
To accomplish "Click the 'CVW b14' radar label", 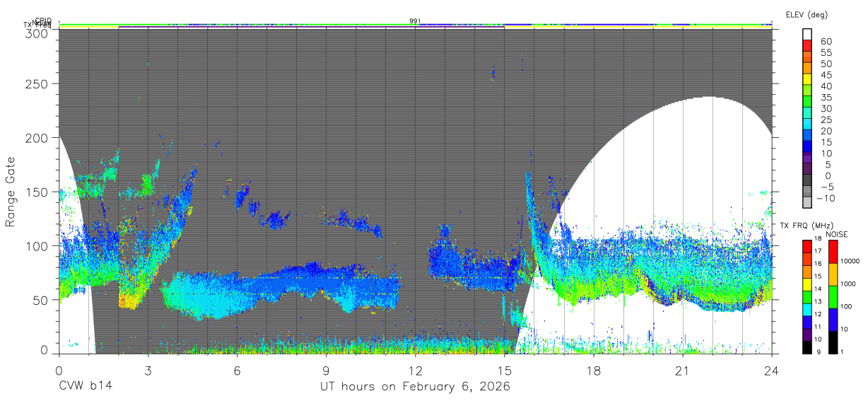I will tap(86, 387).
